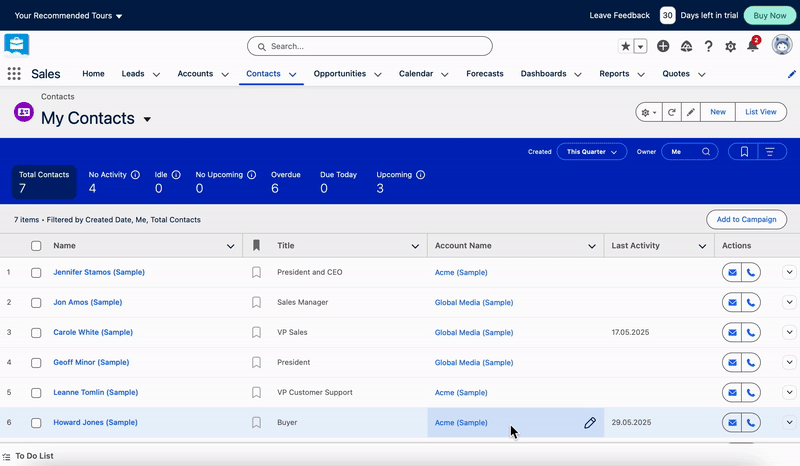Viewport: 800px width, 466px height.
Task: Call Jon Amos via phone icon
Action: (x=751, y=303)
